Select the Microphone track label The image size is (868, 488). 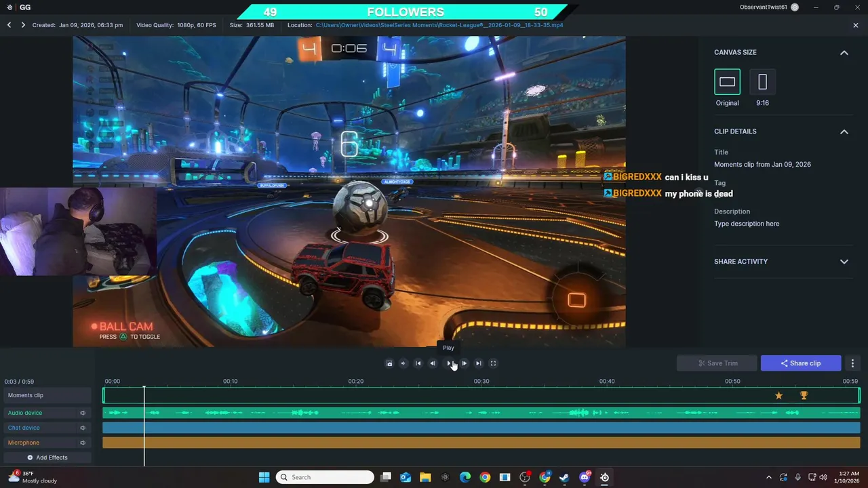pyautogui.click(x=24, y=443)
